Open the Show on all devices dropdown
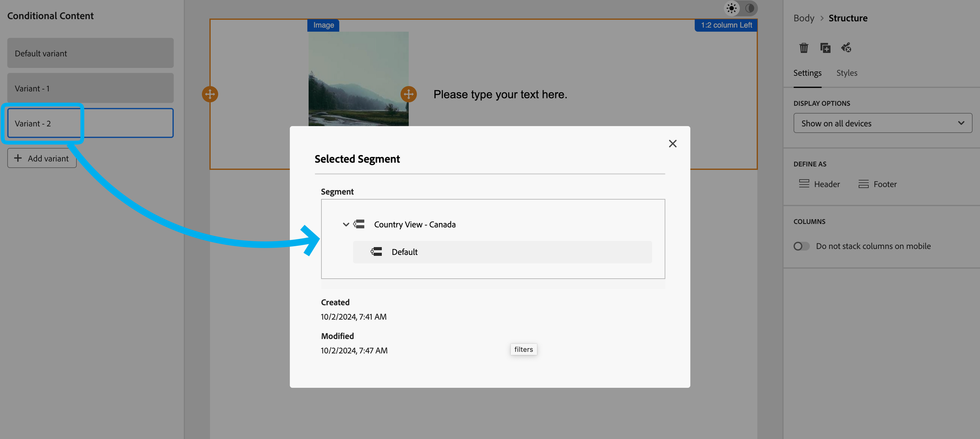 tap(883, 123)
